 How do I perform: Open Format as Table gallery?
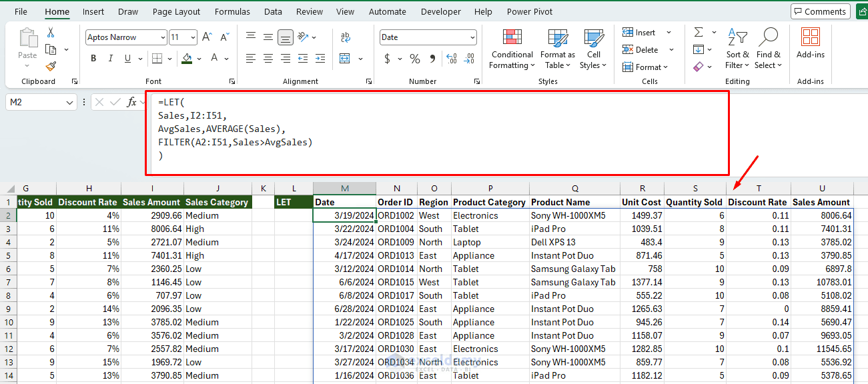tap(558, 49)
